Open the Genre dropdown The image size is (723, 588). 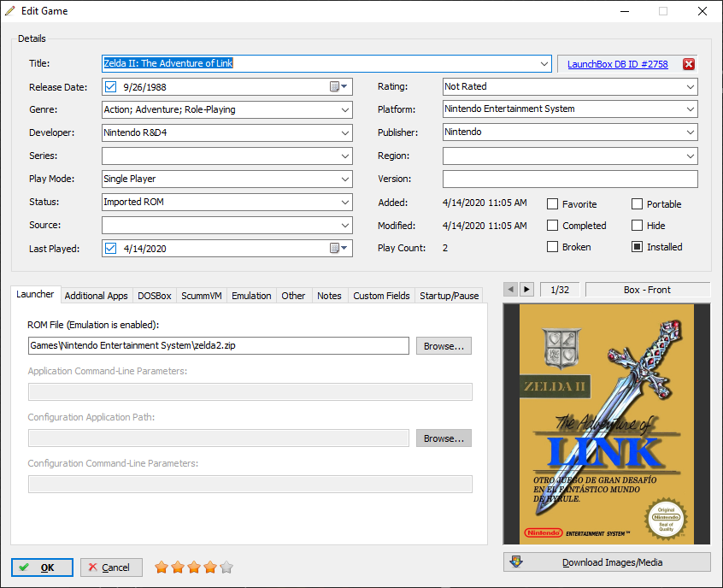click(345, 109)
